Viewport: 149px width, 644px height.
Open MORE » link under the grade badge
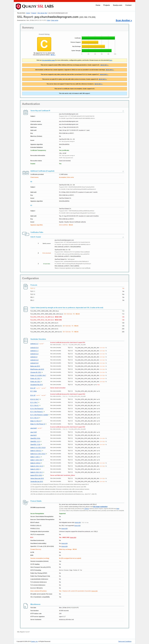53,55
